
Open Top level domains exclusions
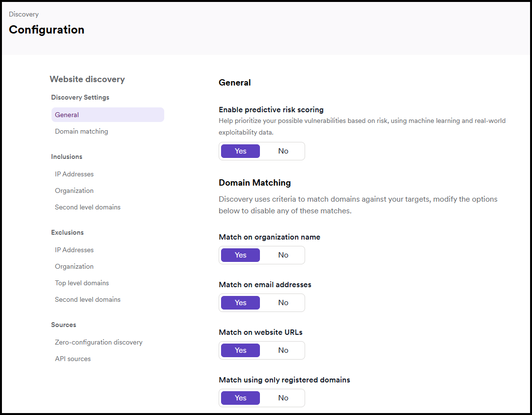point(82,283)
